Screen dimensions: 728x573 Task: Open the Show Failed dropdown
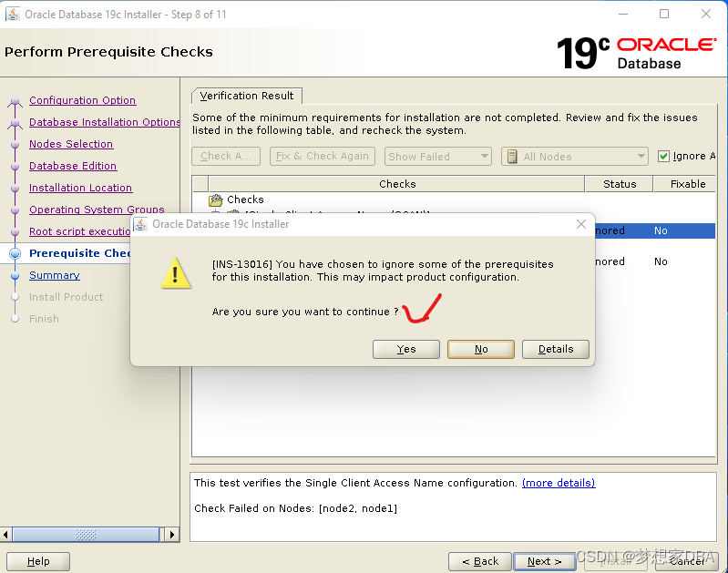coord(437,157)
